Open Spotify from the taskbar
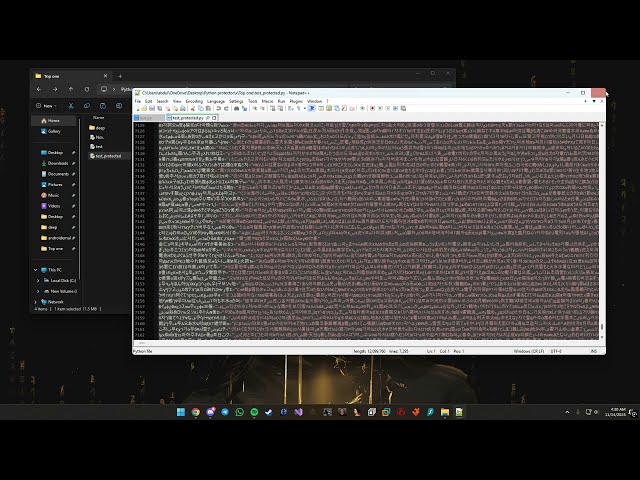 coord(254,412)
